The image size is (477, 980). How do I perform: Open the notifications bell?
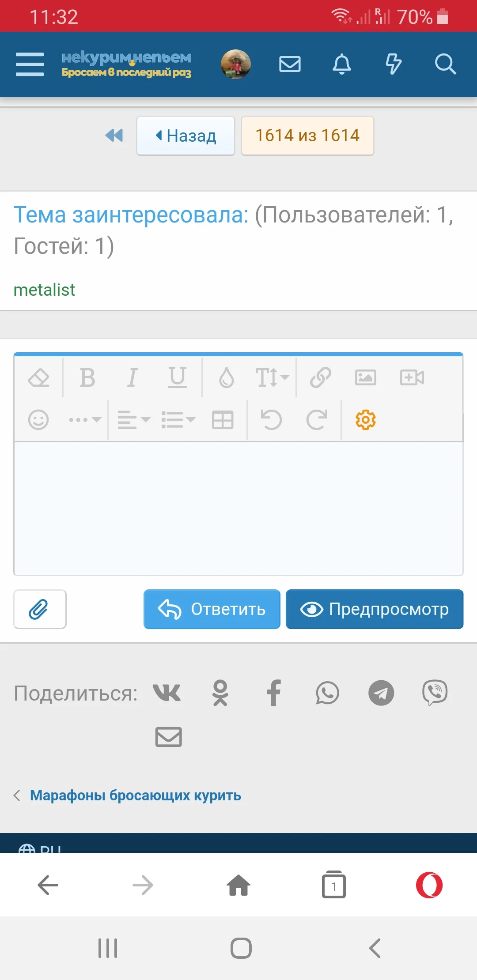pyautogui.click(x=341, y=64)
